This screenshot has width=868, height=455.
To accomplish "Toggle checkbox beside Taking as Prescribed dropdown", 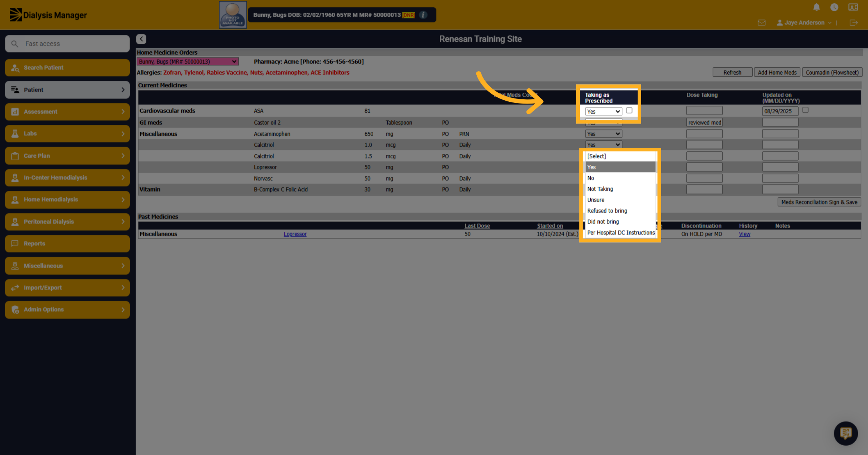I will point(629,110).
